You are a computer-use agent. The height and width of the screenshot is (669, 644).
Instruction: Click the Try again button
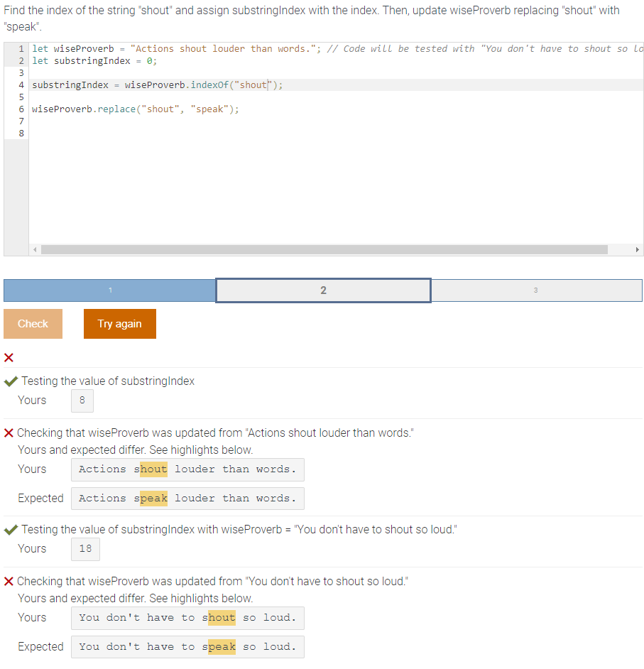[120, 324]
